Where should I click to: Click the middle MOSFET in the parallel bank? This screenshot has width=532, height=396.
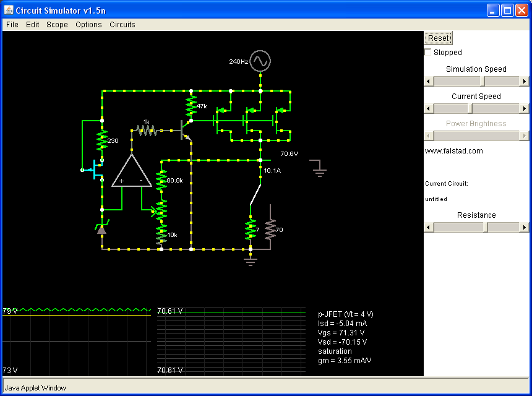pyautogui.click(x=252, y=121)
